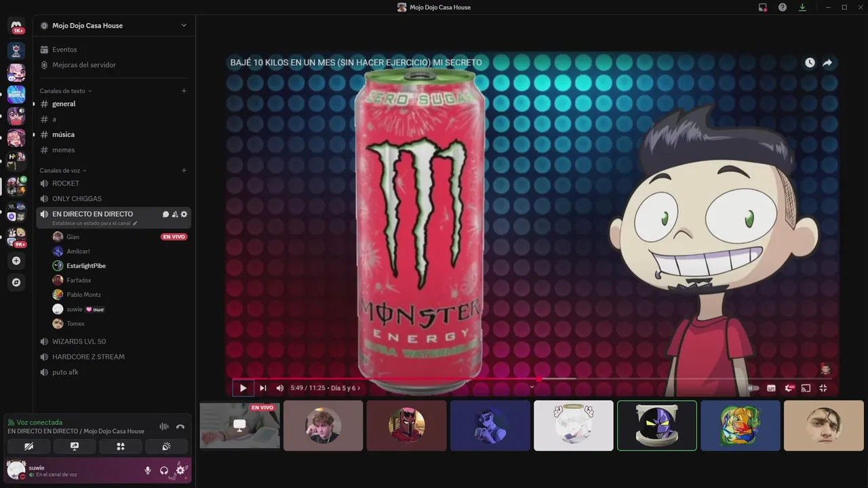This screenshot has width=868, height=488.
Task: Start an activity from voice panel
Action: (121, 446)
